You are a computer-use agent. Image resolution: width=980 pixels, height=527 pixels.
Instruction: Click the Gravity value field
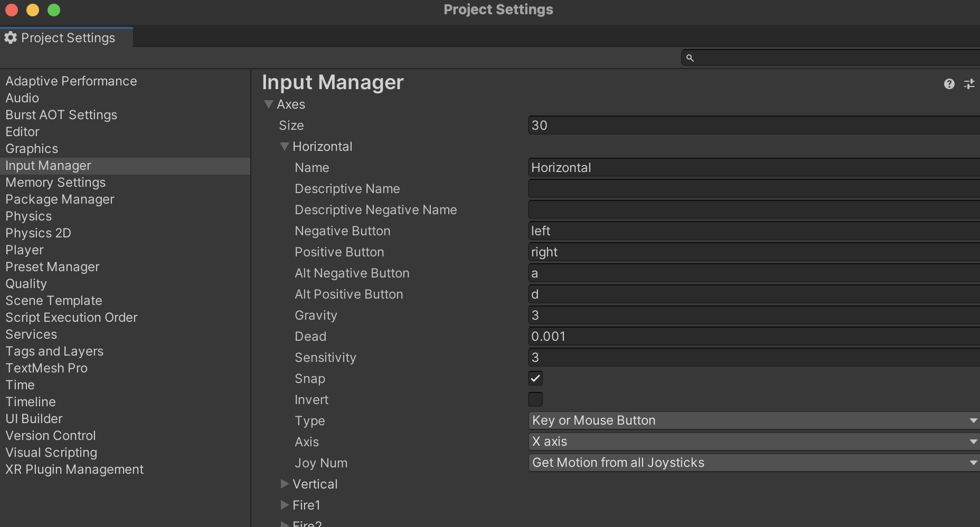click(x=754, y=315)
